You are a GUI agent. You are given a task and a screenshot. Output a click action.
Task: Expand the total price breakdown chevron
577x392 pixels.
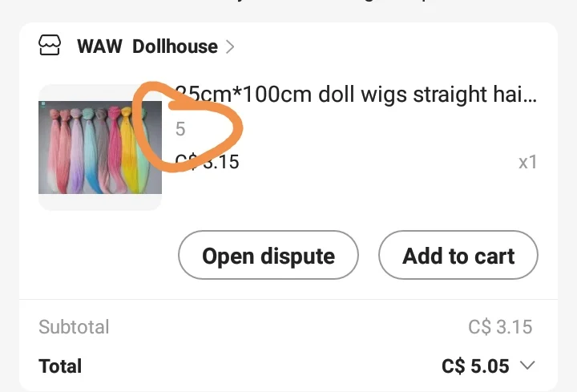[527, 366]
